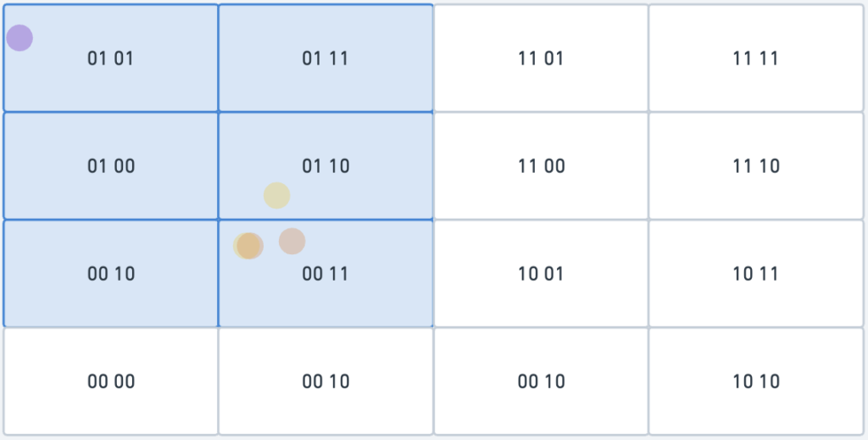Select the purple dot in cell 01 01
Image resolution: width=868 pixels, height=440 pixels.
pos(19,38)
